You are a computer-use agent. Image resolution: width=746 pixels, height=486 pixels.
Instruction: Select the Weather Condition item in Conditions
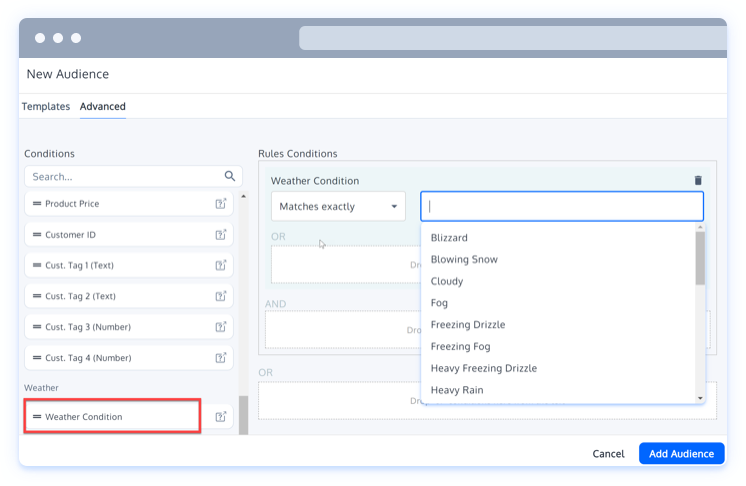[112, 417]
